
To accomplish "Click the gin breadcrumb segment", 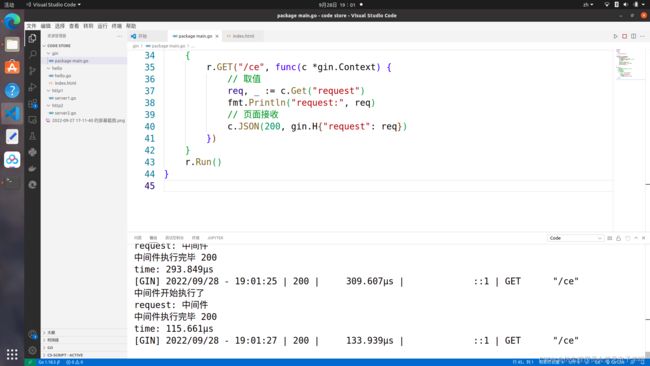I will (136, 46).
